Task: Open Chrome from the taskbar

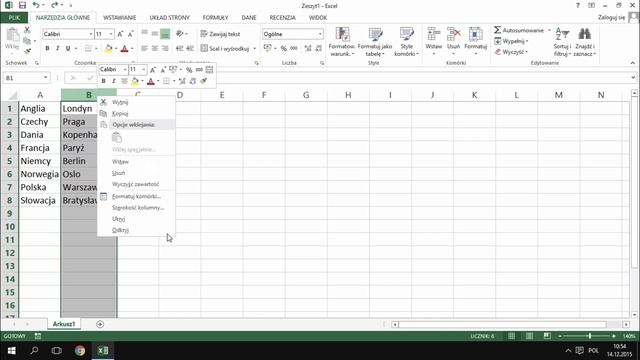Action: click(x=80, y=351)
